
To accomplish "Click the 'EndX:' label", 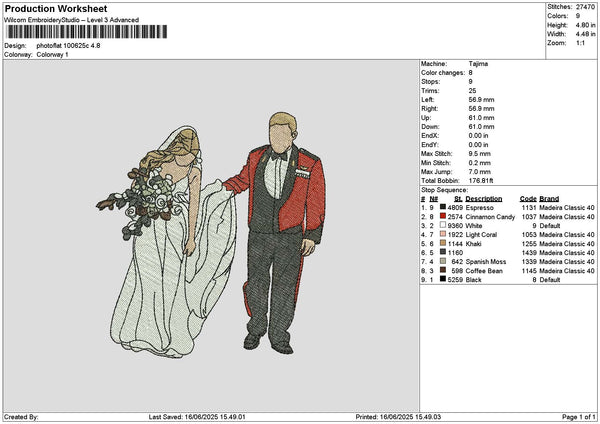I will (x=430, y=135).
